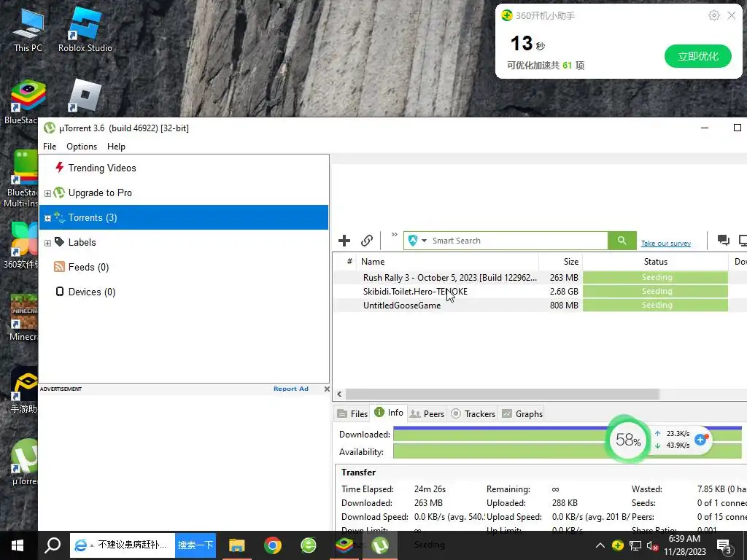Click the Seeding progress bar of UntitledGooseGame
Viewport: 747px width, 560px height.
[x=656, y=306]
